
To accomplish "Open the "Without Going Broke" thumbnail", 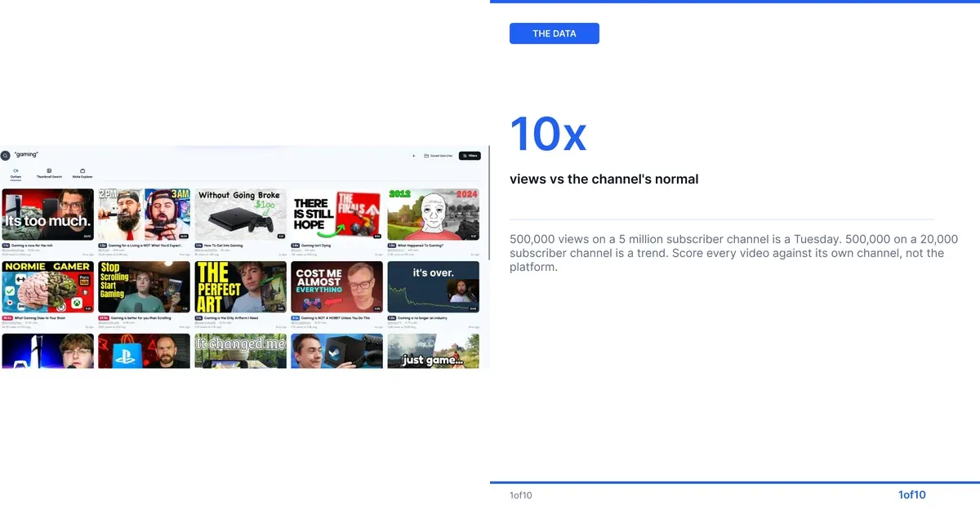I will tap(240, 215).
